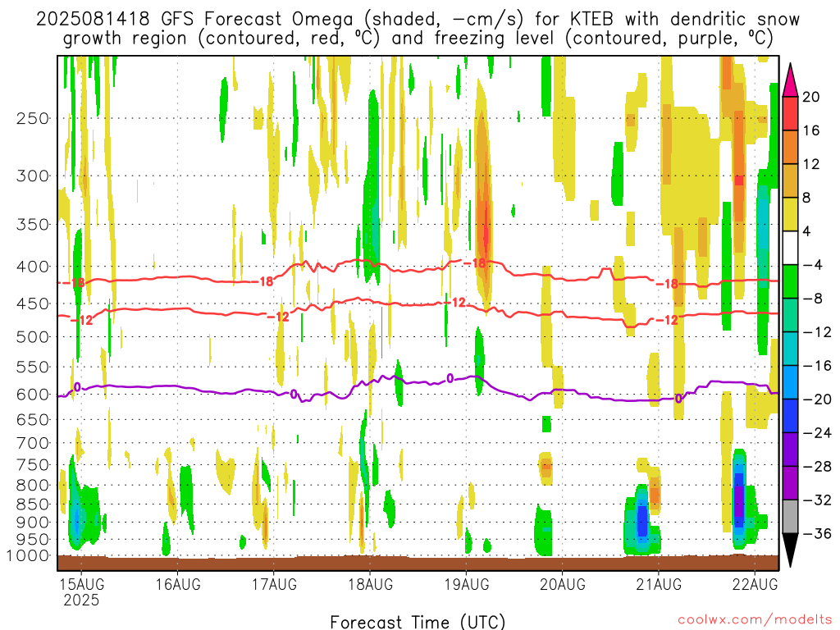Click the 1000 pressure level label
This screenshot has height=630, width=840.
(x=29, y=556)
